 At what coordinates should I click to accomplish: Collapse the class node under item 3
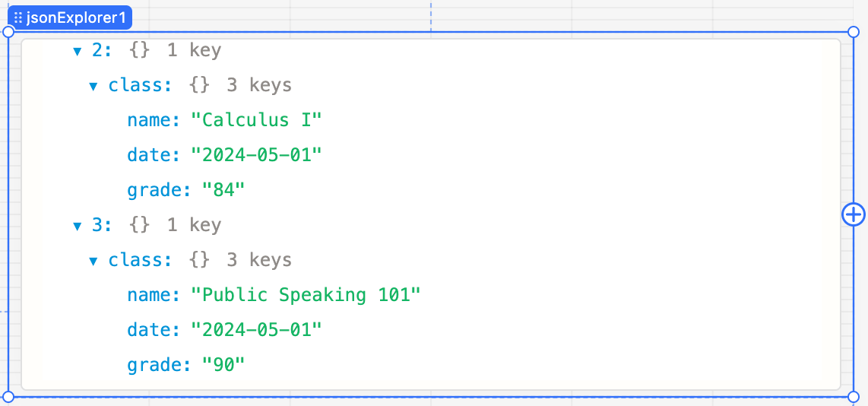coord(93,261)
